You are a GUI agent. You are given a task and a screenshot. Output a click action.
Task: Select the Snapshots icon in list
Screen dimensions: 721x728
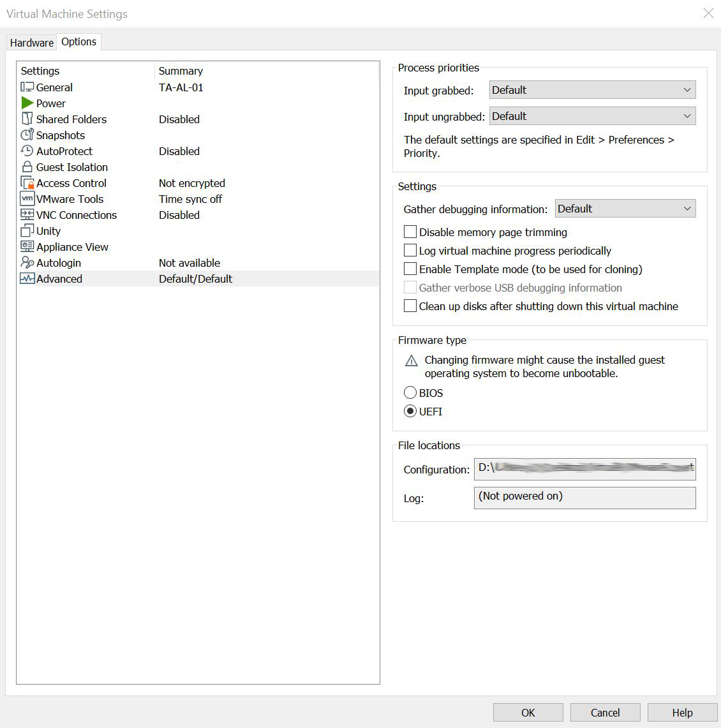[x=27, y=135]
